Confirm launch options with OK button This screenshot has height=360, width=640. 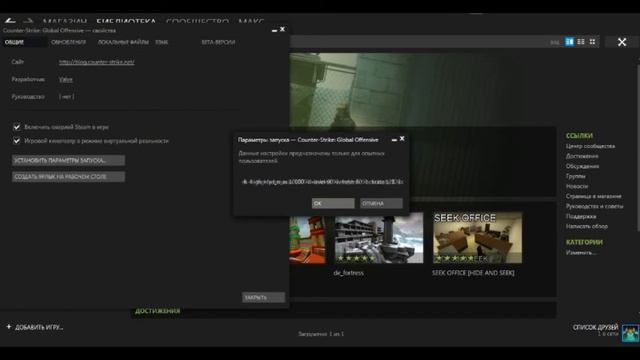click(333, 203)
